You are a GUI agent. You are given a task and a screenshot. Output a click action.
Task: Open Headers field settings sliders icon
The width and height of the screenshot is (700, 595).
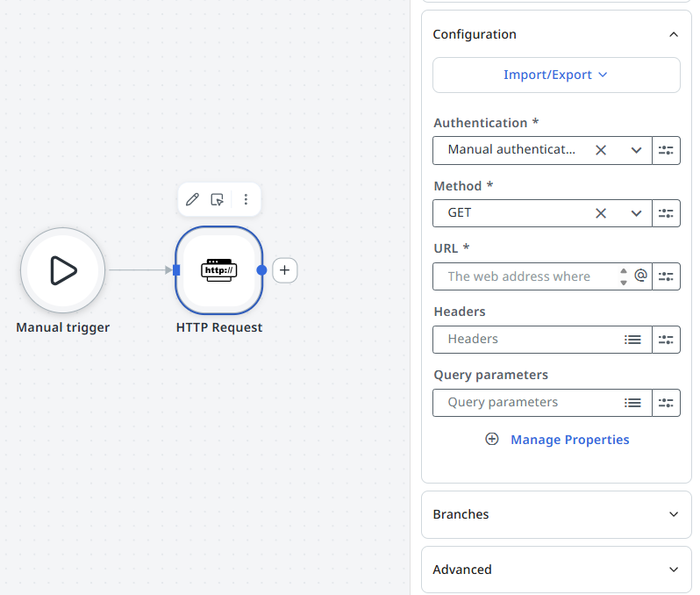(x=666, y=340)
